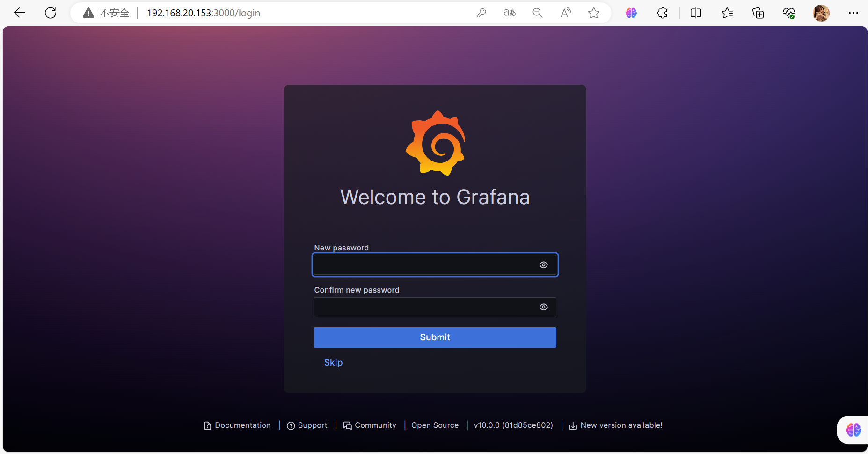
Task: Open the user profile avatar
Action: coord(821,13)
